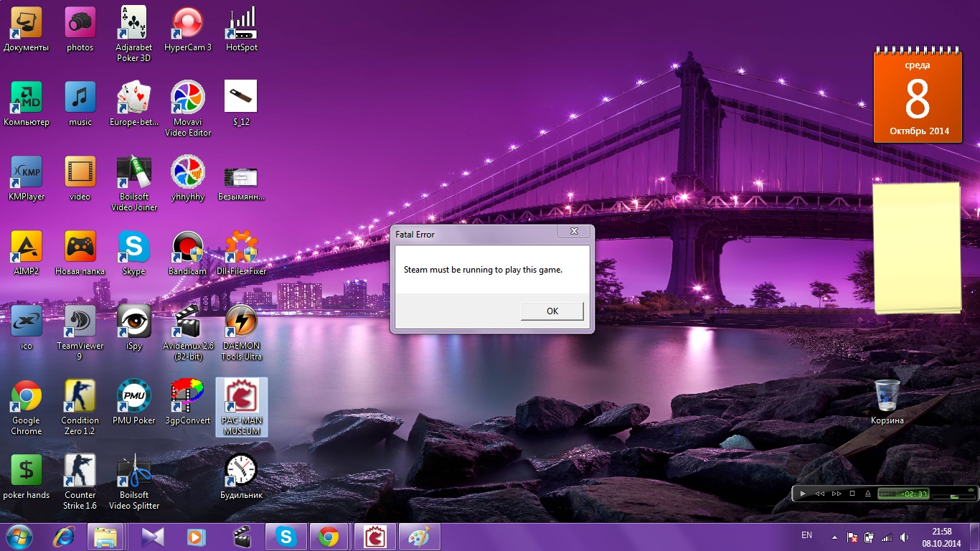This screenshot has height=551, width=980.
Task: Select the Boilsoft Video Splitter icon
Action: tap(134, 482)
